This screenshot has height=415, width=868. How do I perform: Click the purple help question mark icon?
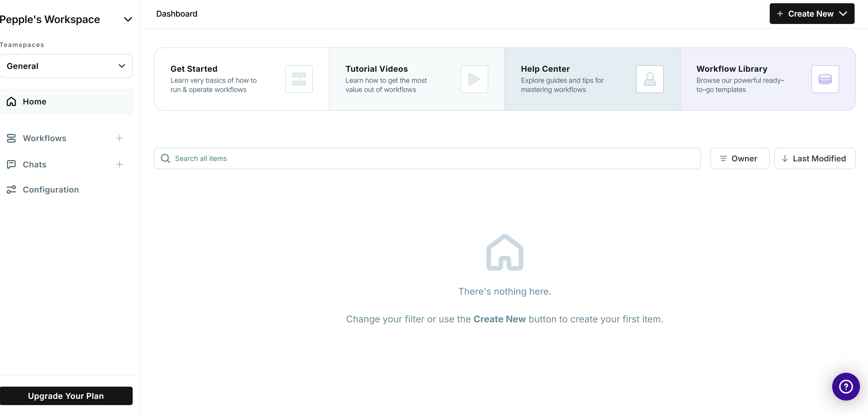click(845, 386)
